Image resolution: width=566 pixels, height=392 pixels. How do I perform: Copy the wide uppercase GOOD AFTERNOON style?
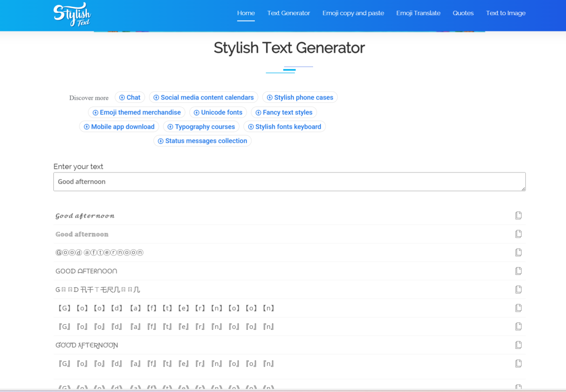point(518,271)
